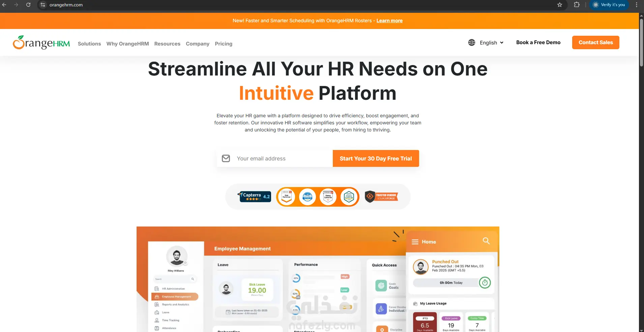Screen dimensions: 644x332
Task: Click the Sick Leave 19.00 balance card
Action: (257, 289)
